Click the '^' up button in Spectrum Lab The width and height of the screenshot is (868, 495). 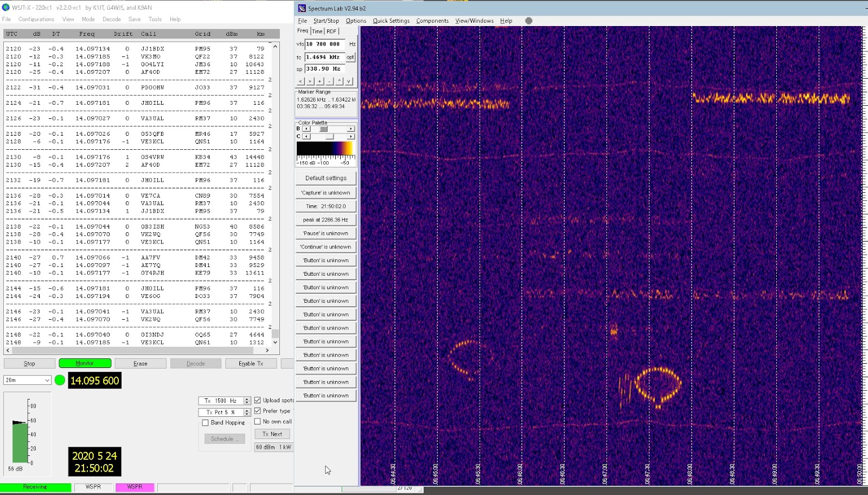339,81
